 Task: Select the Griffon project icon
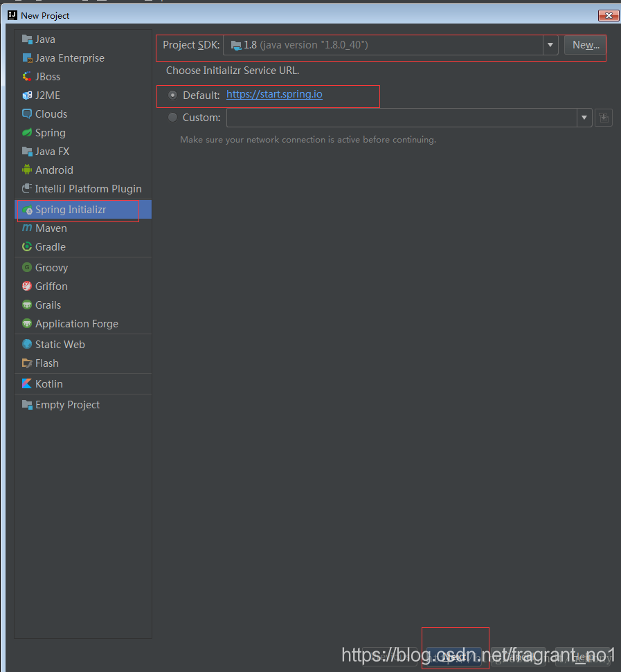[x=27, y=287]
